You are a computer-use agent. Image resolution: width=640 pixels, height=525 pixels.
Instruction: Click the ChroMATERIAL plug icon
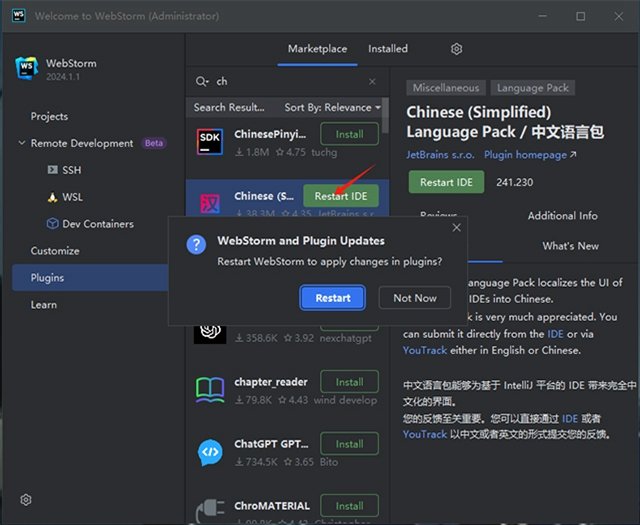point(210,510)
